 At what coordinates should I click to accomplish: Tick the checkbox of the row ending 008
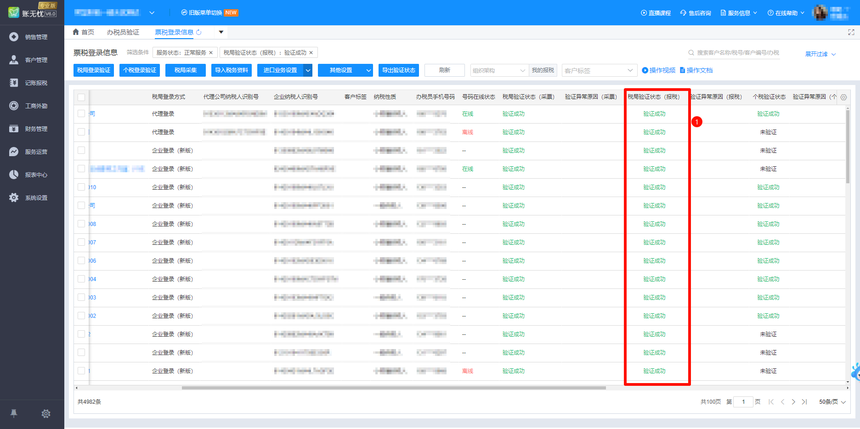(x=81, y=224)
